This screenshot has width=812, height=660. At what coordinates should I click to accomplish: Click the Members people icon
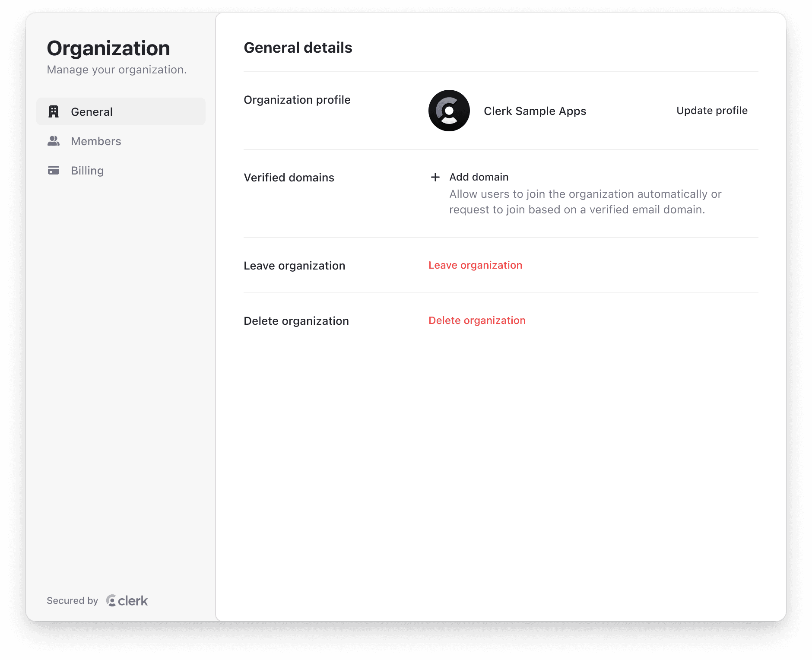tap(54, 140)
